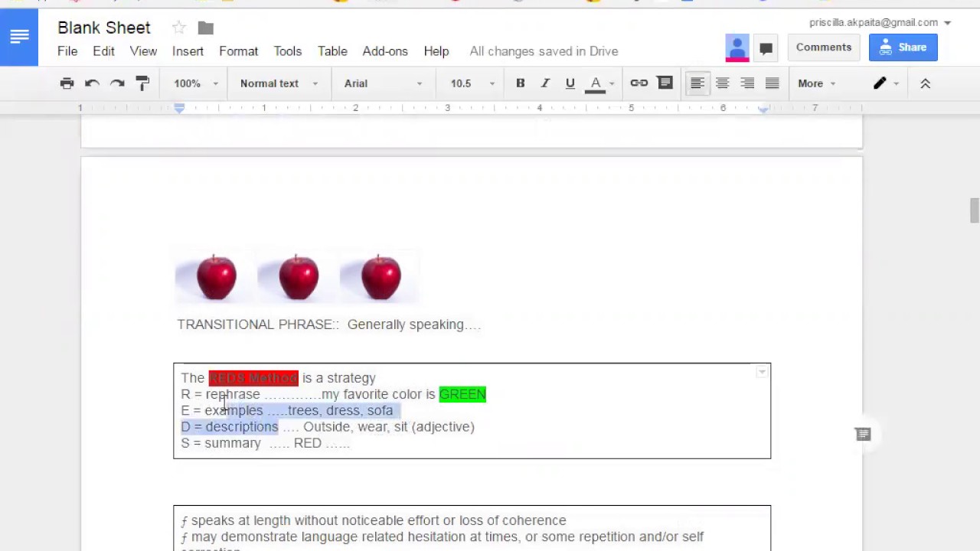The width and height of the screenshot is (980, 551).
Task: Align text left
Action: [x=697, y=83]
